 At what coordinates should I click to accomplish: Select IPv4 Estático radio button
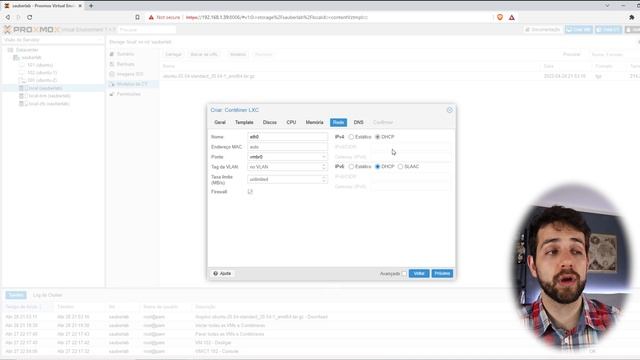pyautogui.click(x=351, y=137)
